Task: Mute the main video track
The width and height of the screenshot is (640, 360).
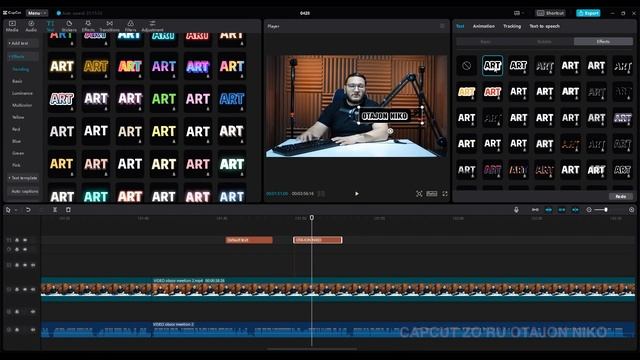Action: click(33, 289)
